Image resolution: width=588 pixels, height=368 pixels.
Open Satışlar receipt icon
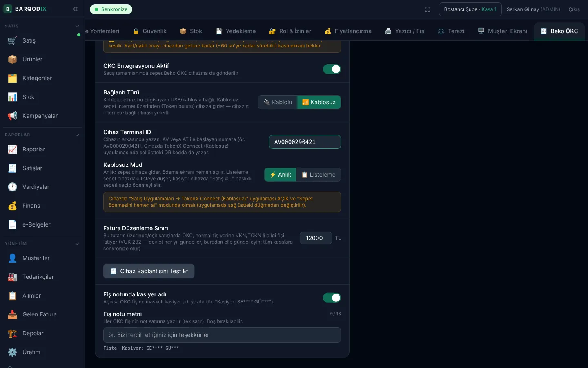[x=13, y=168]
